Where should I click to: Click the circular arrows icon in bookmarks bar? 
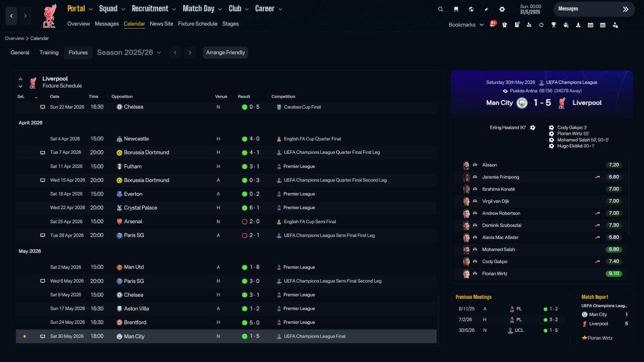[x=541, y=25]
